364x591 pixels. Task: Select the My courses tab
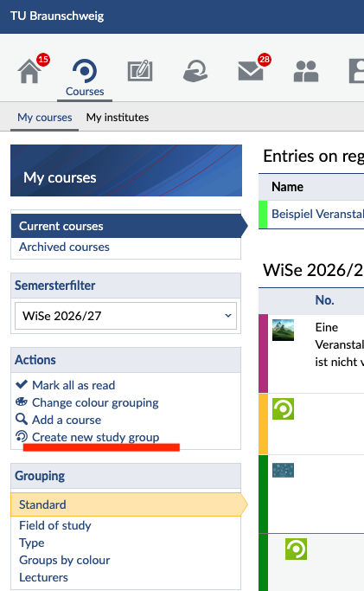[x=44, y=117]
